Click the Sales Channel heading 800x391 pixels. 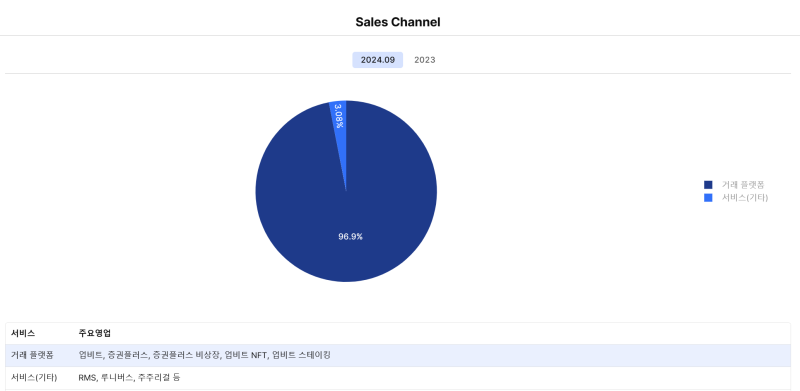pos(398,22)
